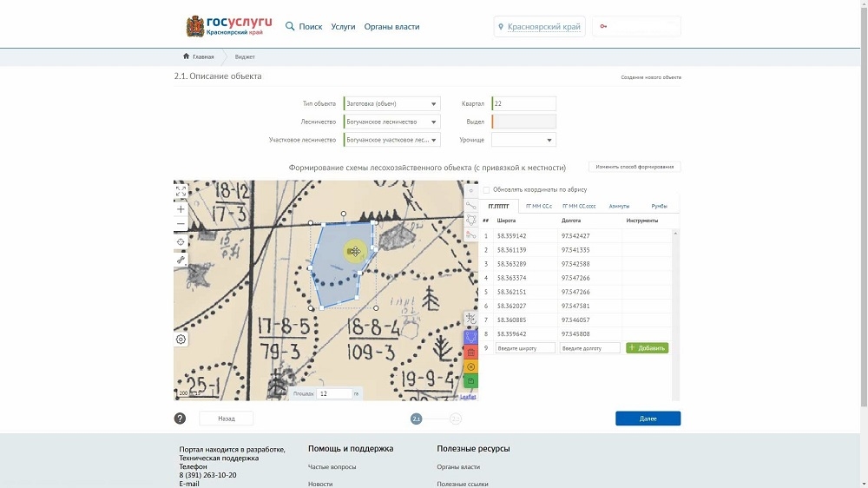The image size is (868, 488).
Task: Click the Введите широту input field
Action: pos(525,348)
